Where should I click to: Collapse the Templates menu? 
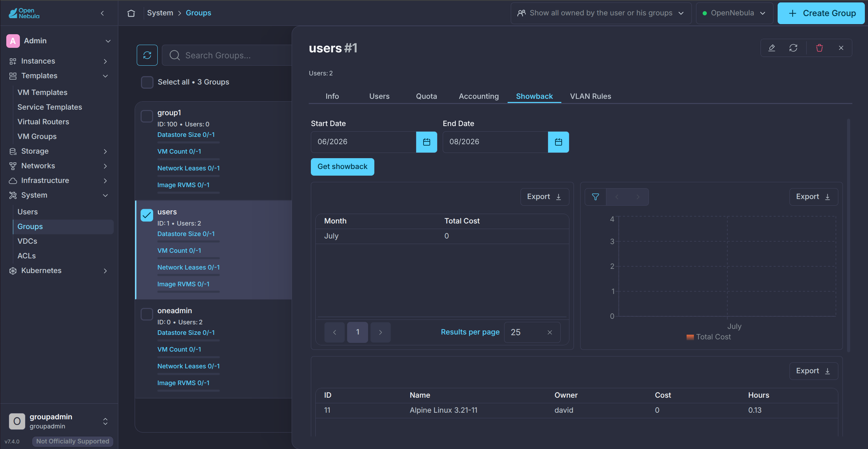point(105,76)
